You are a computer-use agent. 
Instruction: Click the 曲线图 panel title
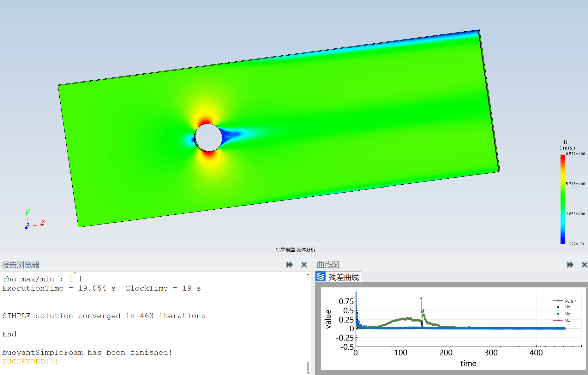click(x=328, y=265)
